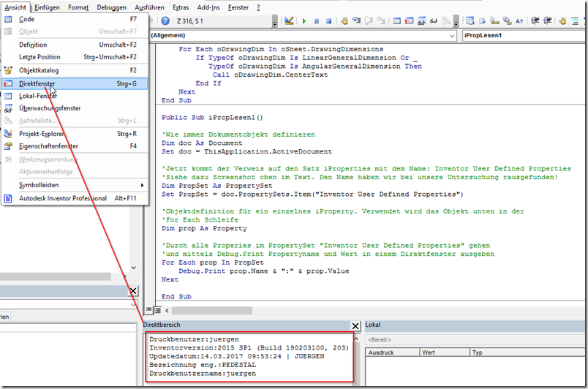Viewport: 588px width, 389px height.
Task: Select Projekt-Explorer menu entry
Action: tap(75, 134)
